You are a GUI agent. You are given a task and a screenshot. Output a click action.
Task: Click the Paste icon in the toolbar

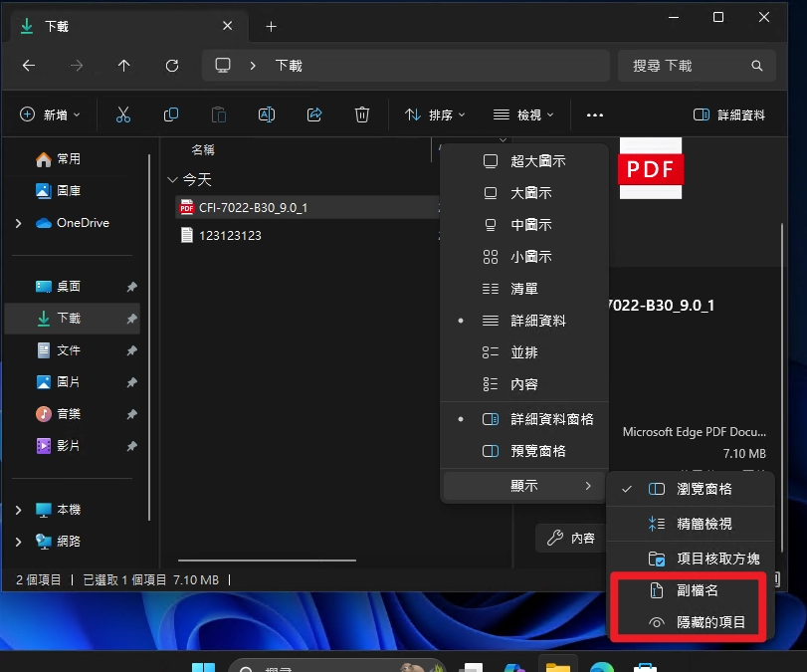point(219,114)
